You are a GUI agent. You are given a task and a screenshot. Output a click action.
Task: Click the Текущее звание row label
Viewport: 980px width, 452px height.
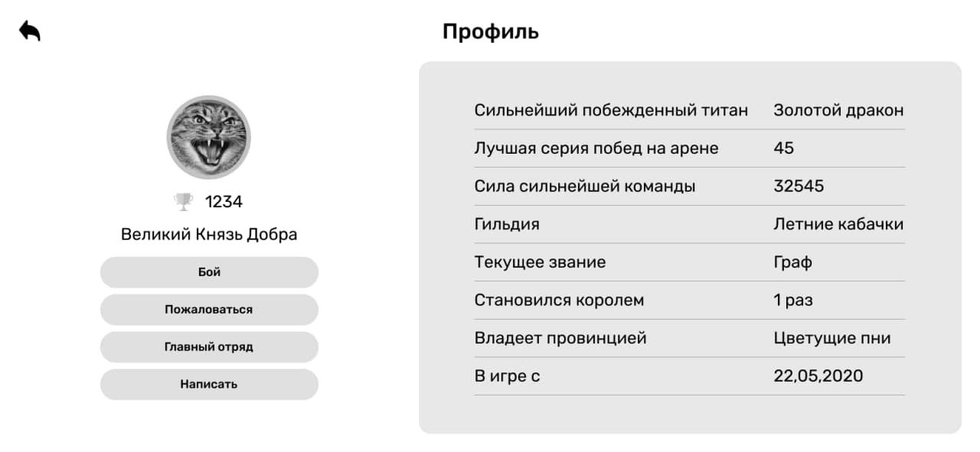540,262
